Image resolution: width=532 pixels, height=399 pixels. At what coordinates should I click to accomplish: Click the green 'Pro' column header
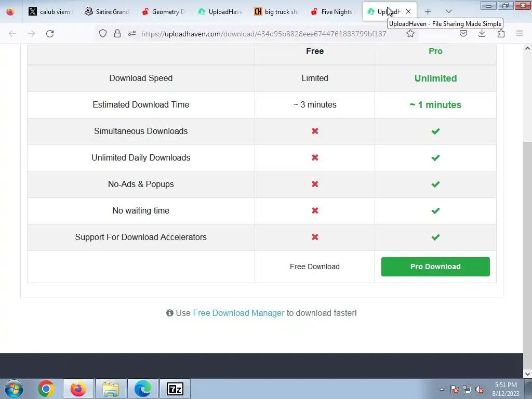point(436,51)
